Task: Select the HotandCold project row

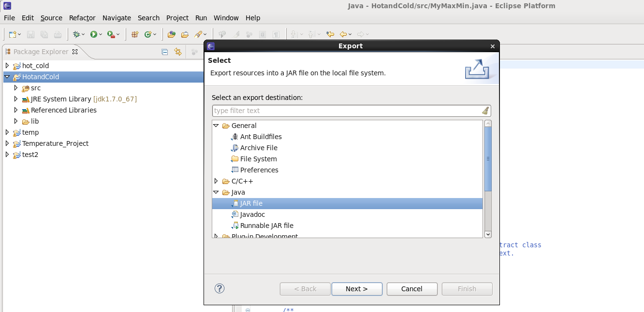Action: pos(103,77)
